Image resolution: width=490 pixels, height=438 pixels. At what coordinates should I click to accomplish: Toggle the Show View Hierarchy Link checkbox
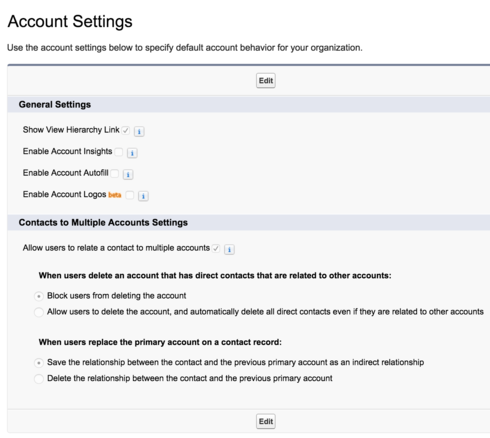pyautogui.click(x=126, y=130)
